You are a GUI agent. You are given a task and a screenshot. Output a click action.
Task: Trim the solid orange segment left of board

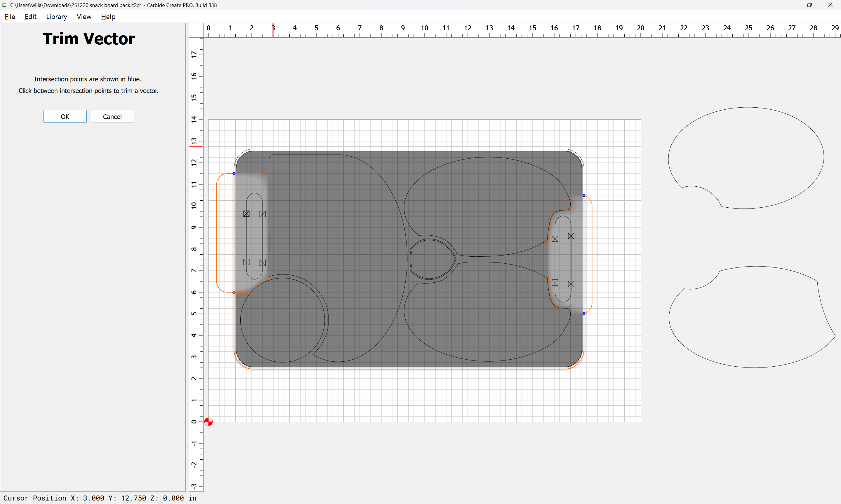click(217, 233)
